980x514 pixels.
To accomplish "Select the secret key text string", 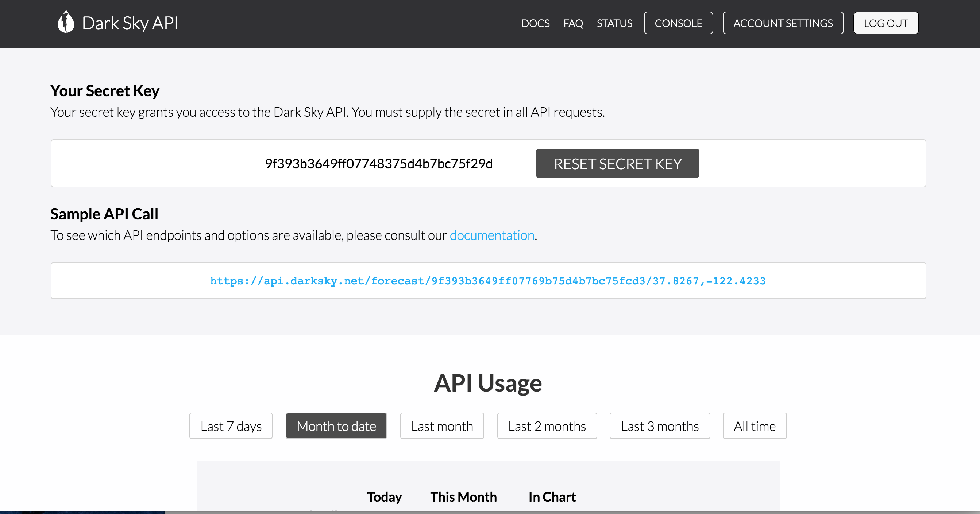I will 378,163.
